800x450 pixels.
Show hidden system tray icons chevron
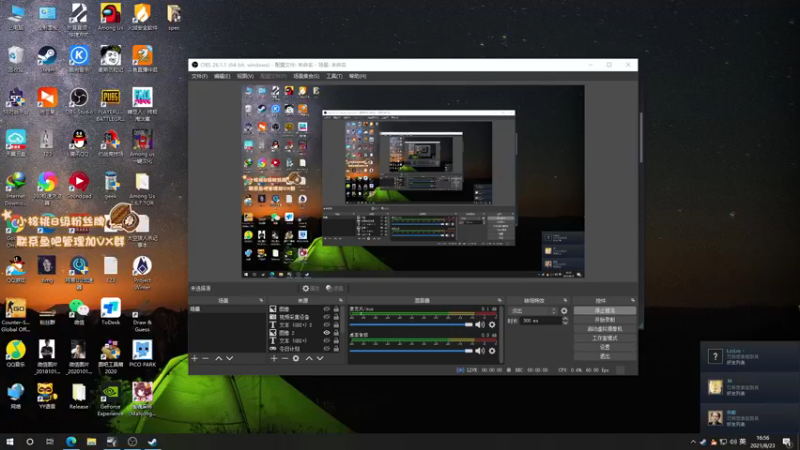(693, 442)
